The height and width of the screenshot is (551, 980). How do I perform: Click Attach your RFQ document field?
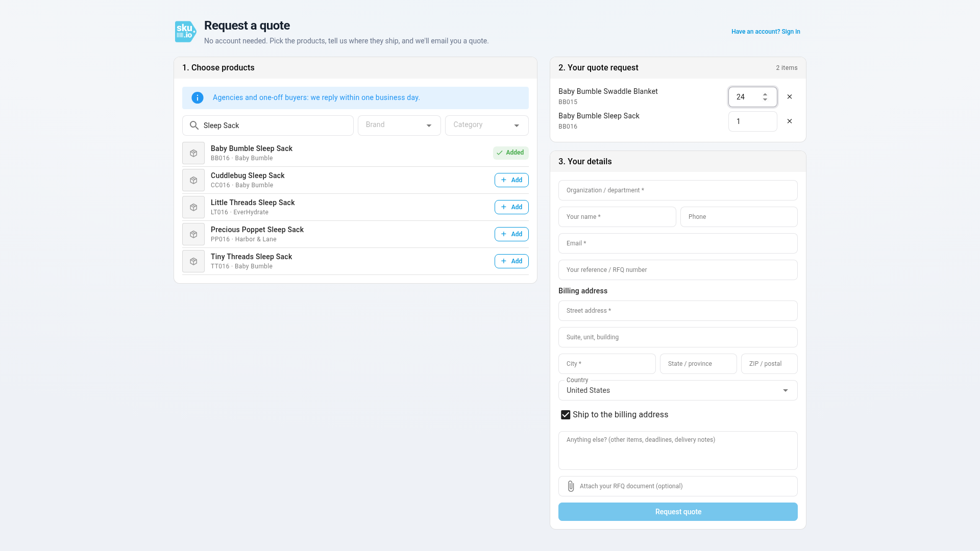coord(678,486)
